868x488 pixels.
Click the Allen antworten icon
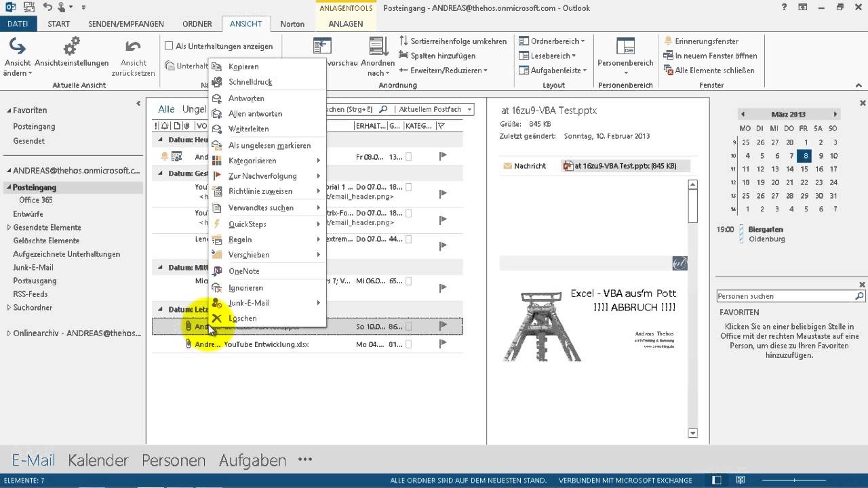pos(217,114)
